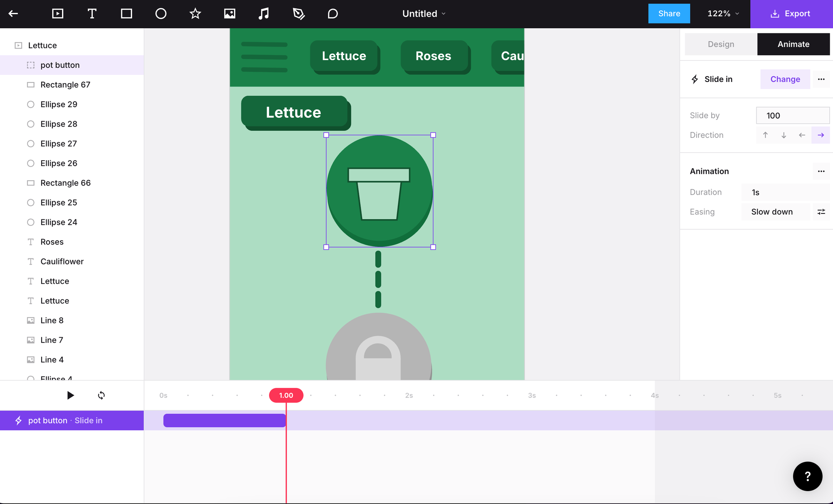Click the Share button
The height and width of the screenshot is (504, 833).
tap(669, 14)
